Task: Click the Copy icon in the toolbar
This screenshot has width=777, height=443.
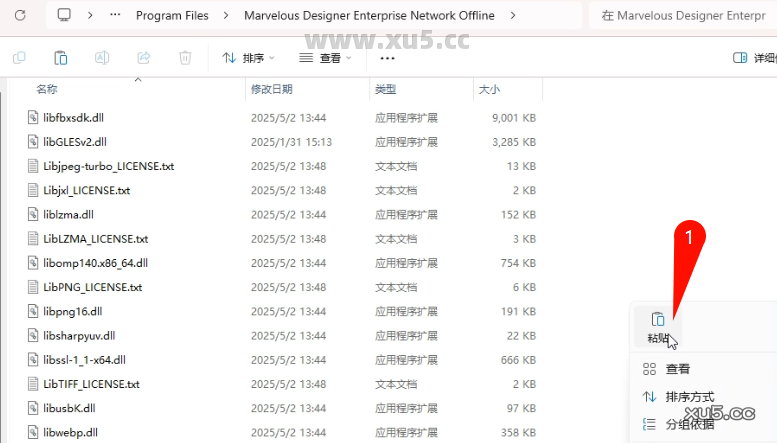Action: coord(20,58)
